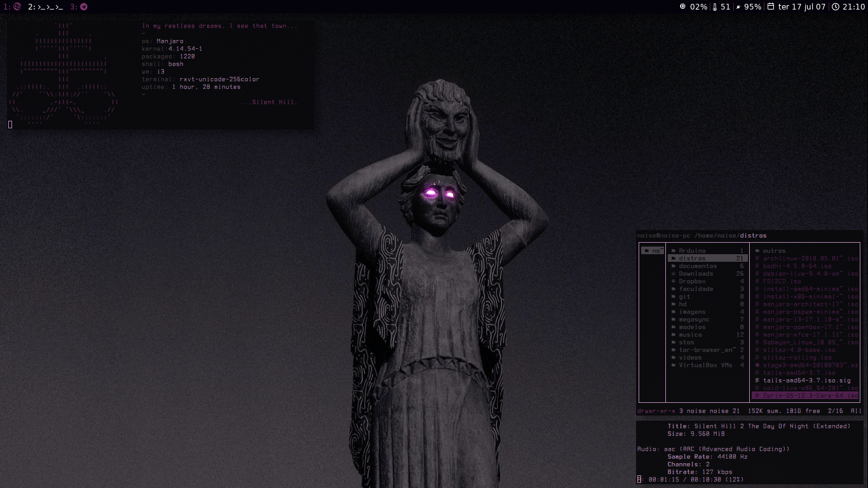Image resolution: width=868 pixels, height=488 pixels.
Task: Click the '2/16' position indicator in ranger
Action: pyautogui.click(x=836, y=411)
